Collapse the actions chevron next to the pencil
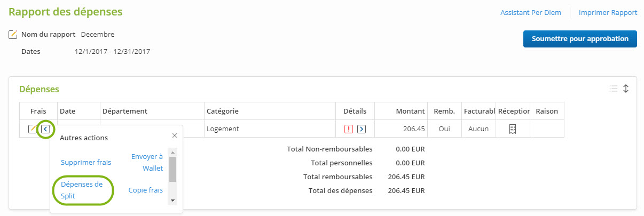This screenshot has height=216, width=644. tap(46, 129)
